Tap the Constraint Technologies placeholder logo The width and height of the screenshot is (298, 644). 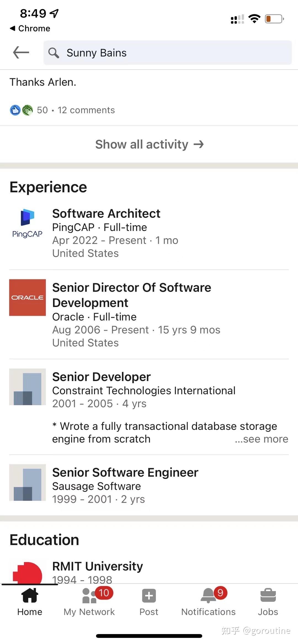coord(27,387)
